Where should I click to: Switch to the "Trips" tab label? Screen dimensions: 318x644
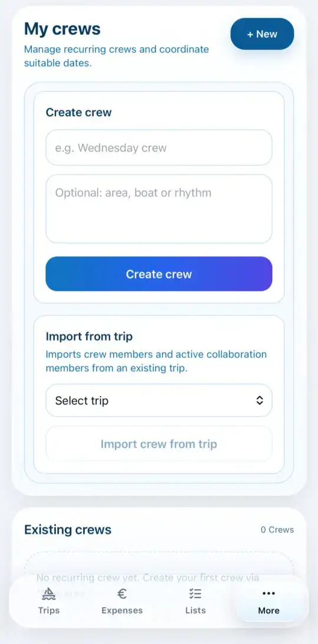tap(49, 610)
